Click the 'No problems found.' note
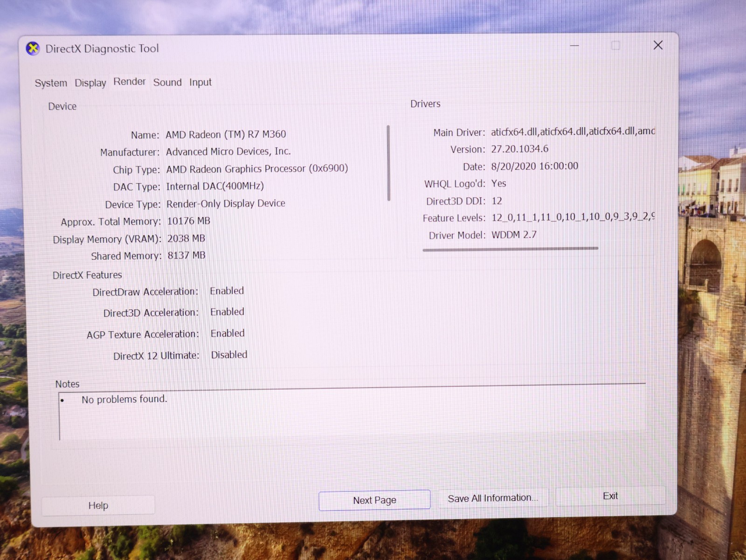Image resolution: width=746 pixels, height=560 pixels. pyautogui.click(x=124, y=399)
